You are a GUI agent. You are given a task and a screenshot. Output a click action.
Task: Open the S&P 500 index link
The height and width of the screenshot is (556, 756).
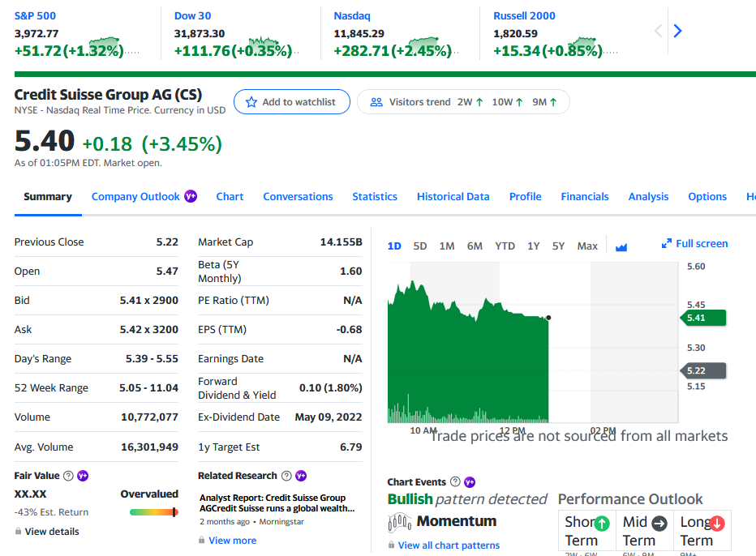[35, 16]
